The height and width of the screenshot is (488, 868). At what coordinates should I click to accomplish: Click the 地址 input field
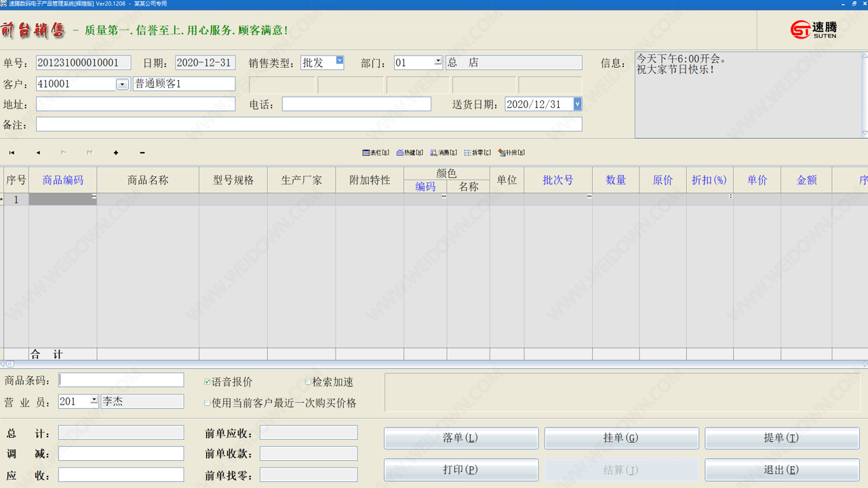coord(136,104)
